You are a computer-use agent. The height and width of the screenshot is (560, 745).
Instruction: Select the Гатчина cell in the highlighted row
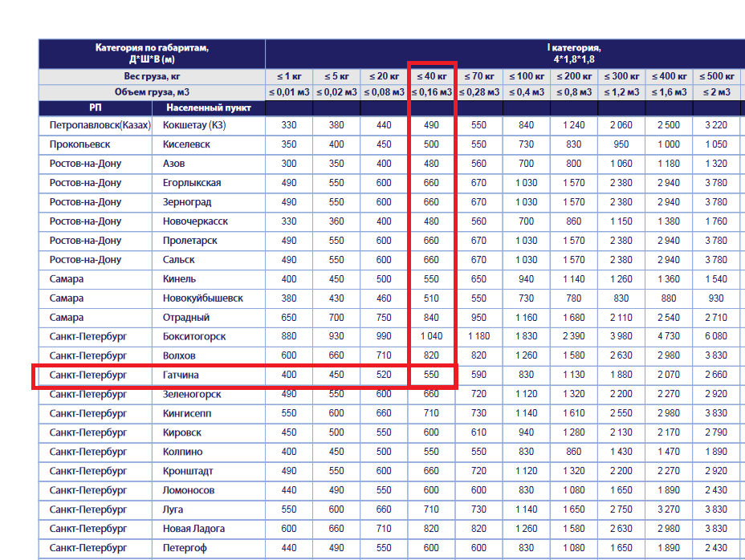click(181, 375)
